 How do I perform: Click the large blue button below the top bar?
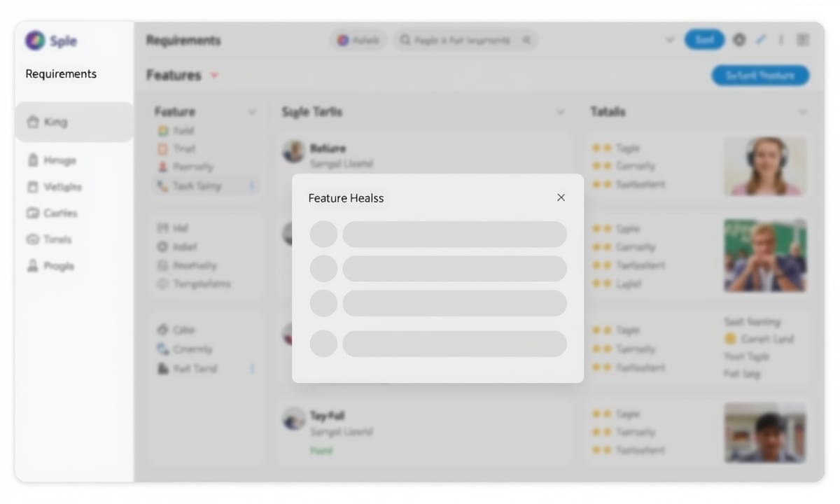click(760, 76)
